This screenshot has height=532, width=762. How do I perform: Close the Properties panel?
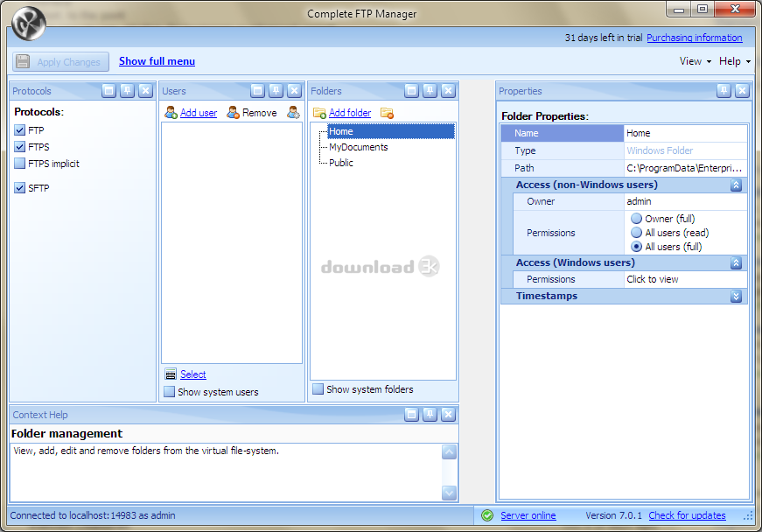tap(742, 90)
